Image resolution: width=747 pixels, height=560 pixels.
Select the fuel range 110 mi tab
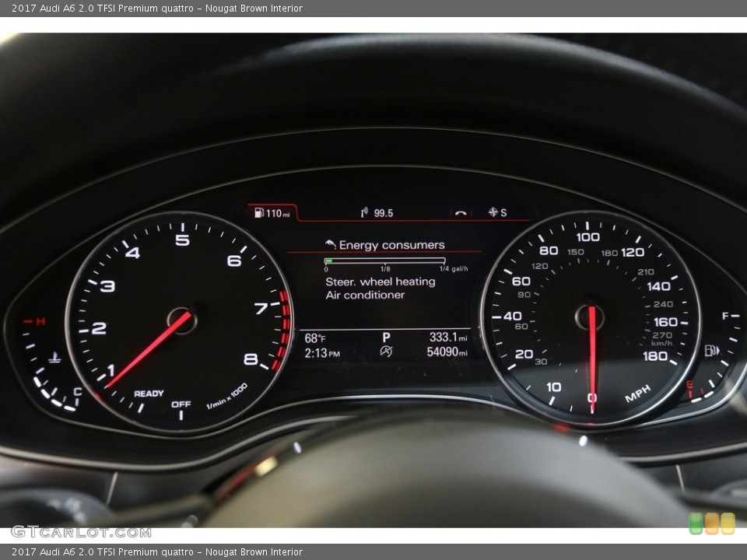(x=272, y=213)
